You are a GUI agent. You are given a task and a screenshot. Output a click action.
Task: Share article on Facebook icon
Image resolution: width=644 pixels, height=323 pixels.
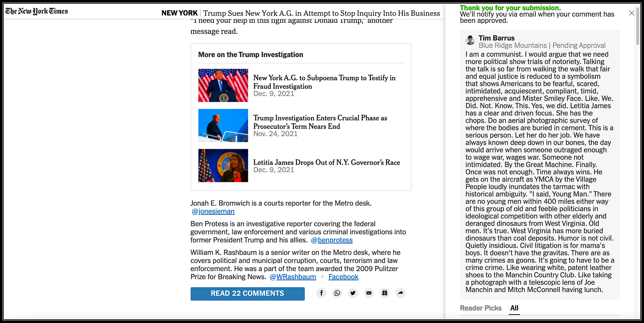point(321,293)
